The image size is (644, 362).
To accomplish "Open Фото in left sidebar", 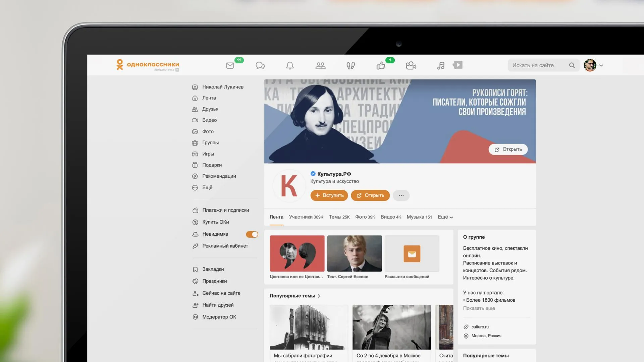I will point(203,132).
